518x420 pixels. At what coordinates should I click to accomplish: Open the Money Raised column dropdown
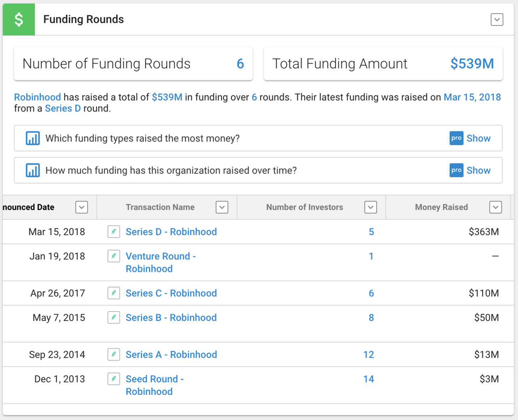click(496, 207)
